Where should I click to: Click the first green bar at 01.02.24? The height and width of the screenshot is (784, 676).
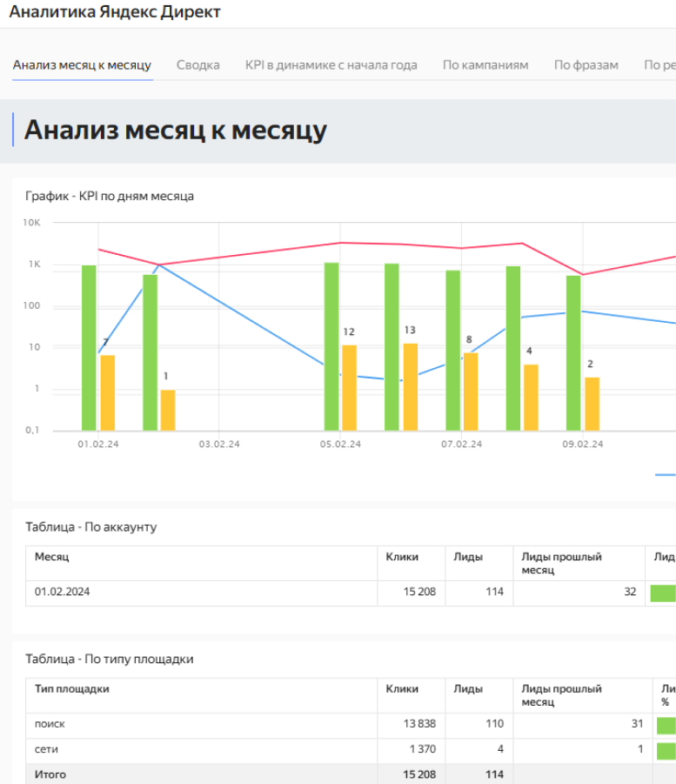pos(89,348)
